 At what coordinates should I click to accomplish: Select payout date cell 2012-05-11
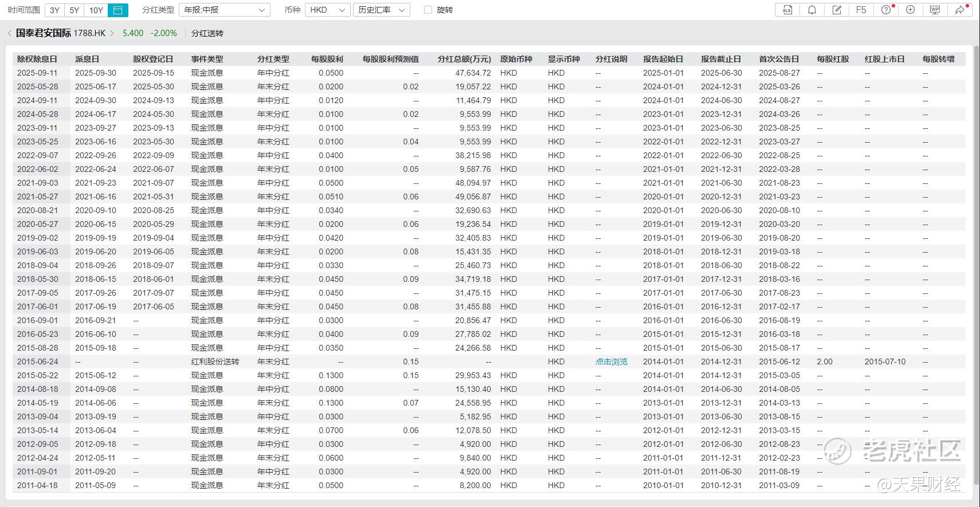click(x=96, y=458)
